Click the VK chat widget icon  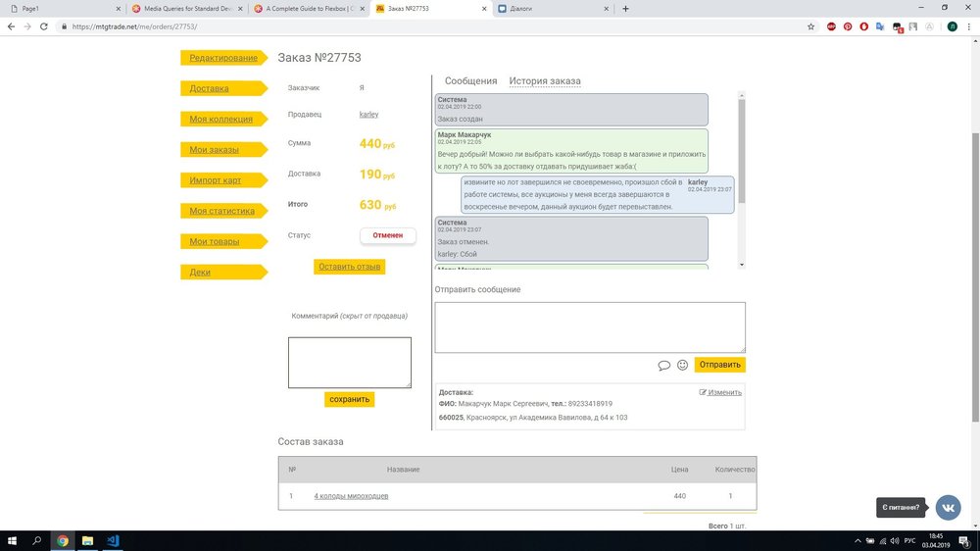click(948, 507)
